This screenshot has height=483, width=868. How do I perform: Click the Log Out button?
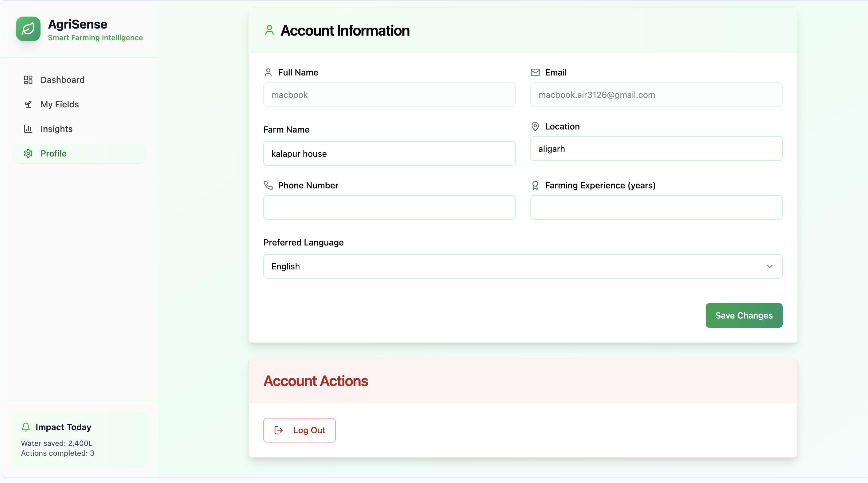(x=299, y=430)
